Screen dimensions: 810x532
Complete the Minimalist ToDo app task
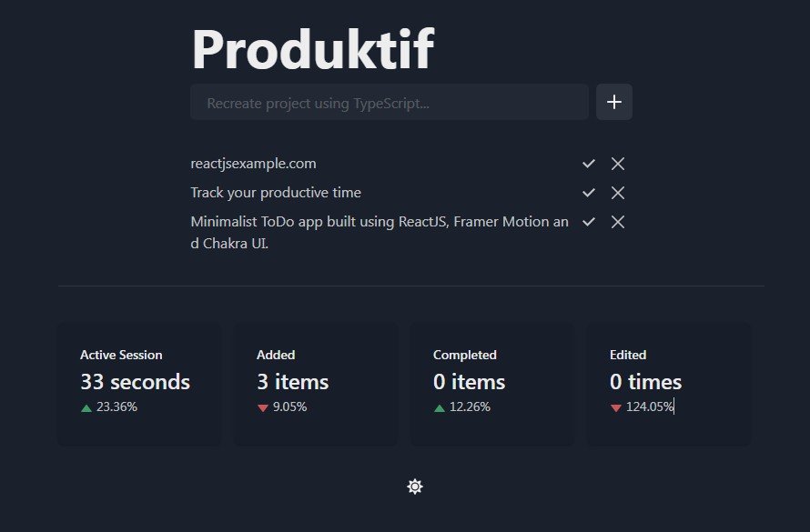589,222
